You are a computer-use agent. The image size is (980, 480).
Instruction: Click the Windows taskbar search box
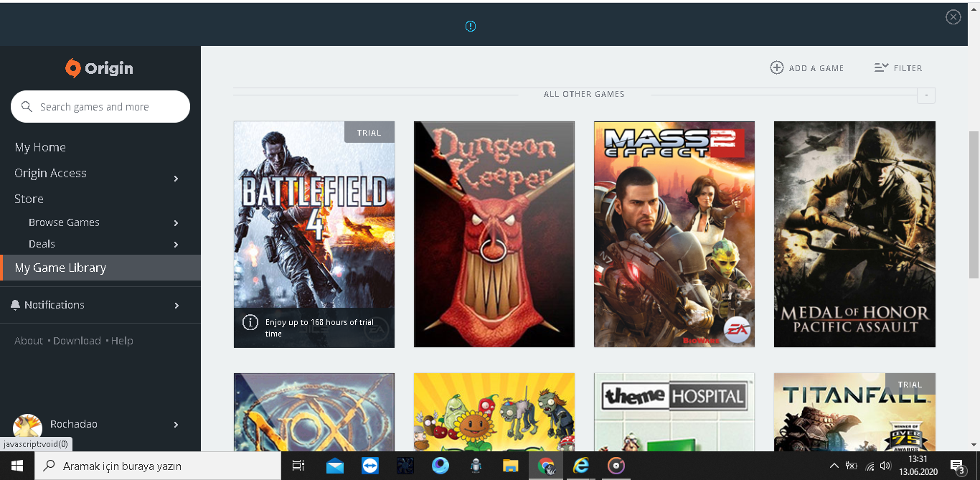click(x=158, y=466)
